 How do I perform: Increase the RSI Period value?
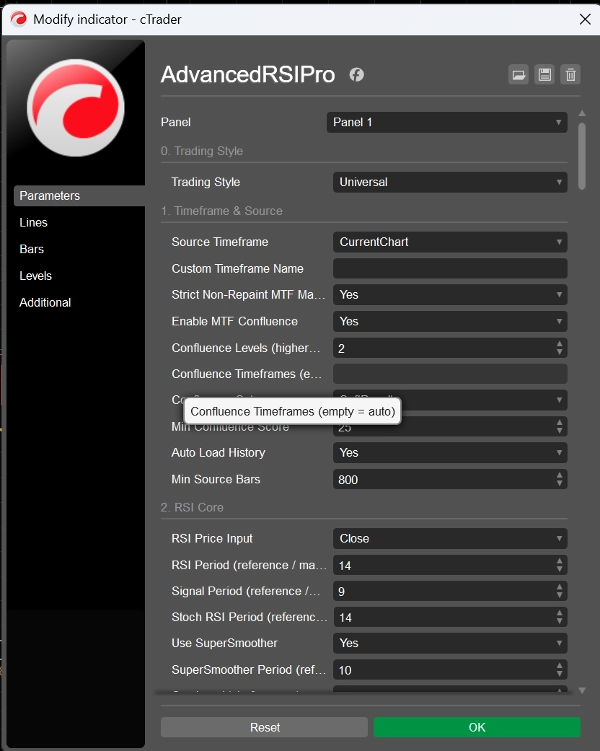tap(559, 561)
